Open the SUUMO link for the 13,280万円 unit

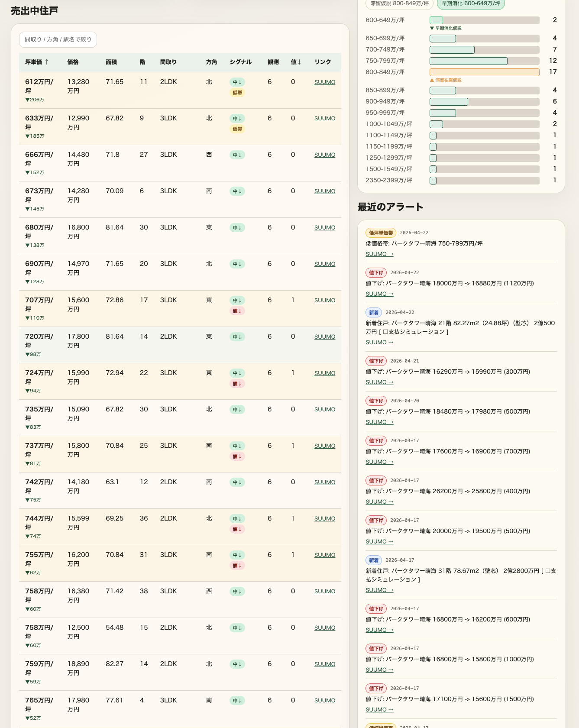coord(324,82)
